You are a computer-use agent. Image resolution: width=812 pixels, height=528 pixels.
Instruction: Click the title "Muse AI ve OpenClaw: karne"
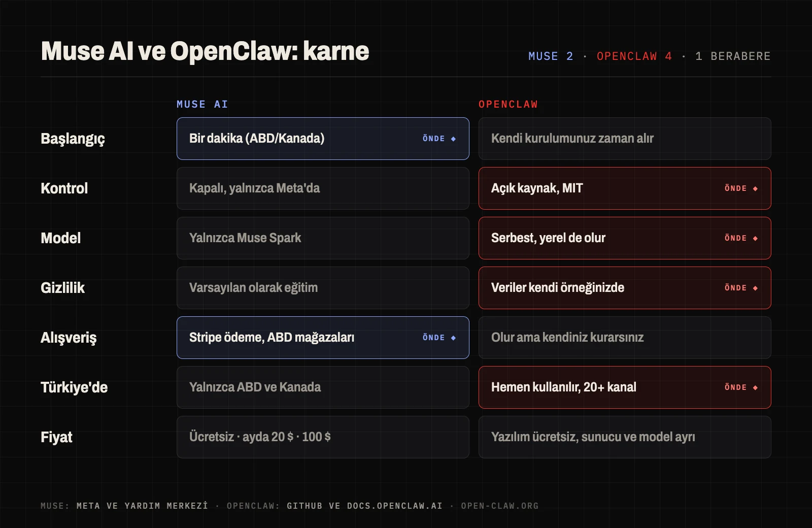click(205, 51)
